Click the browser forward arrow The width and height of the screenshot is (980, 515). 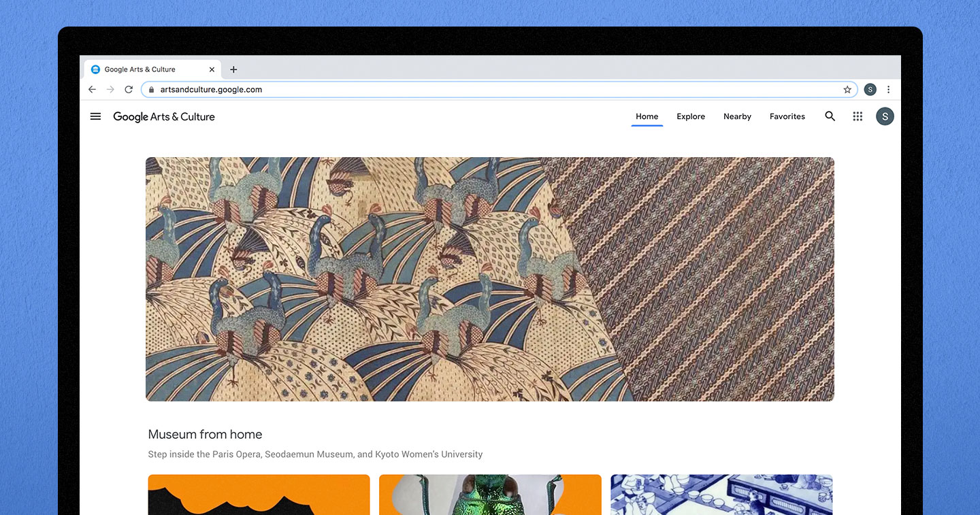pos(110,90)
